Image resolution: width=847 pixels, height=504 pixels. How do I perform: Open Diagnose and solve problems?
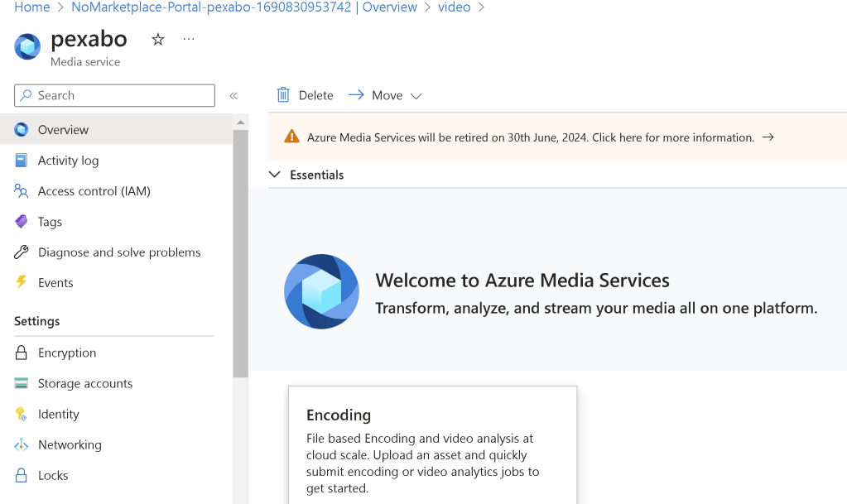[x=116, y=252]
